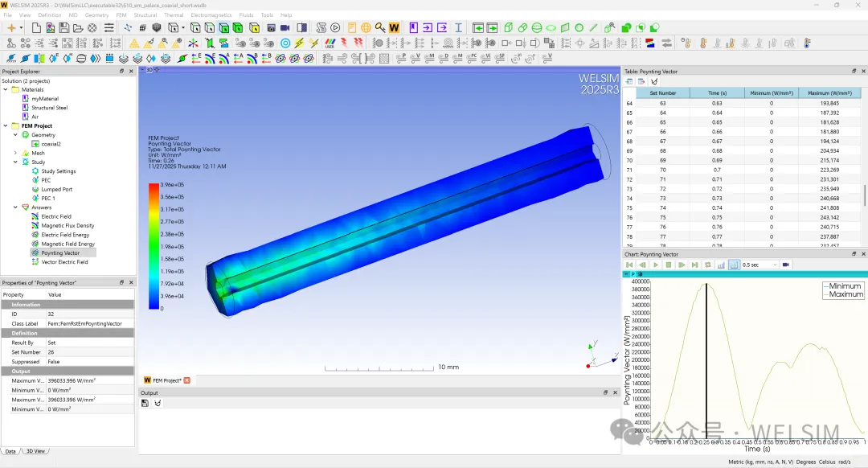Open the Help menu
Screen dimensions: 868x468
tap(286, 15)
